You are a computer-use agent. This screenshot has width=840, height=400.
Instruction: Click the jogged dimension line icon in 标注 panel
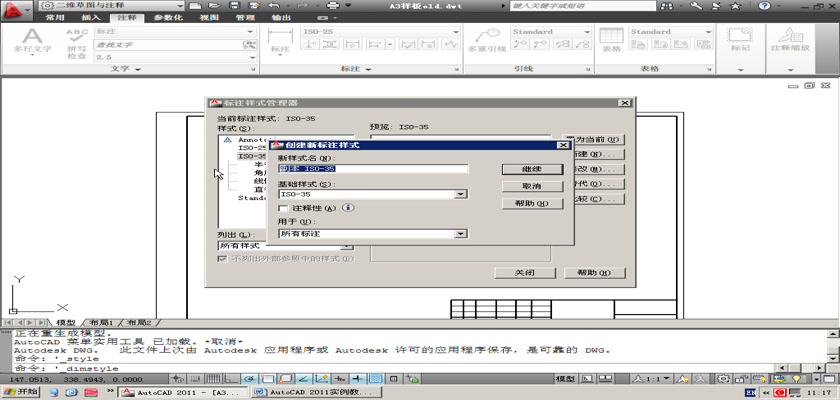[453, 44]
